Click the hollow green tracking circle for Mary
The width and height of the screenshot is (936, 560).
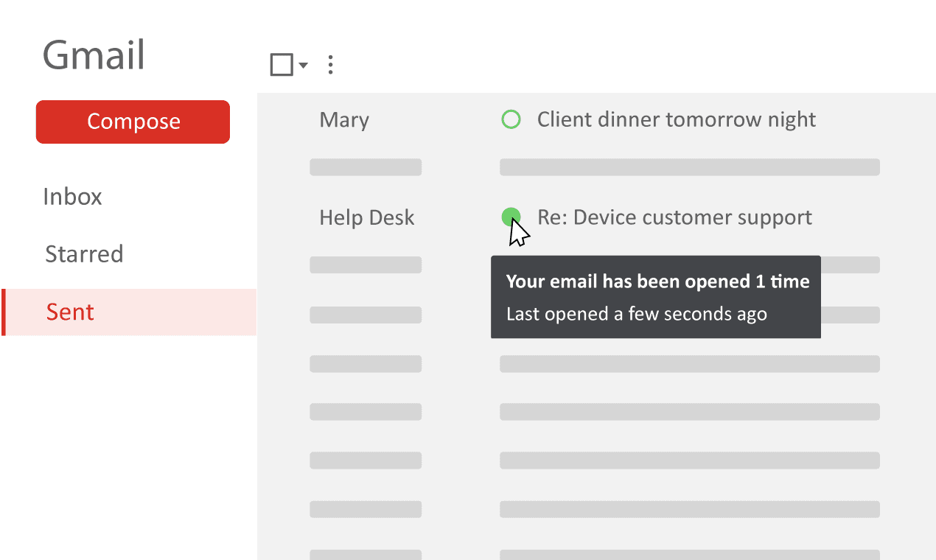(x=511, y=119)
